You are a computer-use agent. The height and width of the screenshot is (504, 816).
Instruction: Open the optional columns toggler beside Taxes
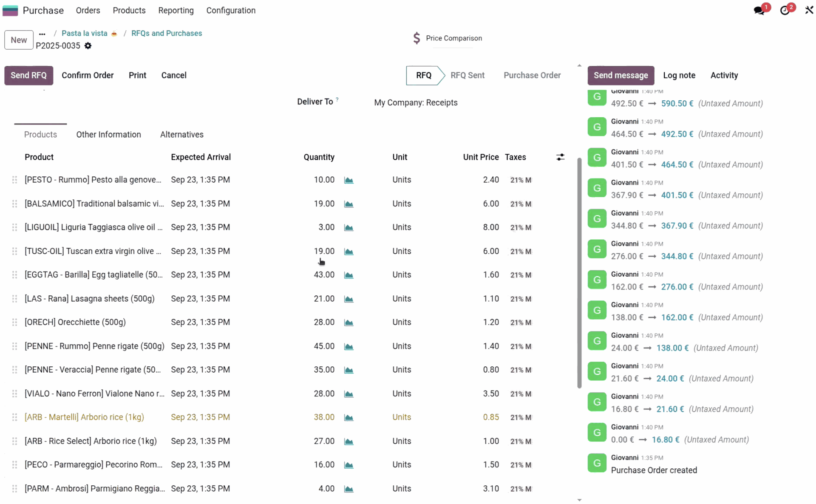tap(560, 157)
